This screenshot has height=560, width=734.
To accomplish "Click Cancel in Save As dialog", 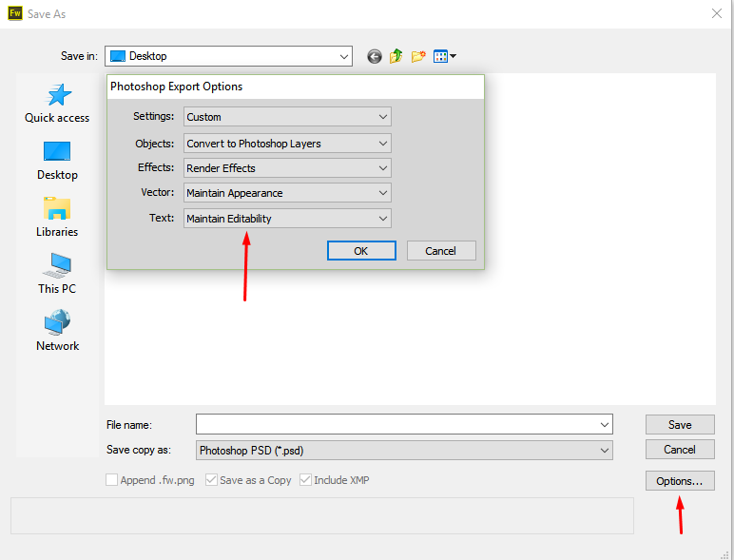I will click(x=680, y=450).
